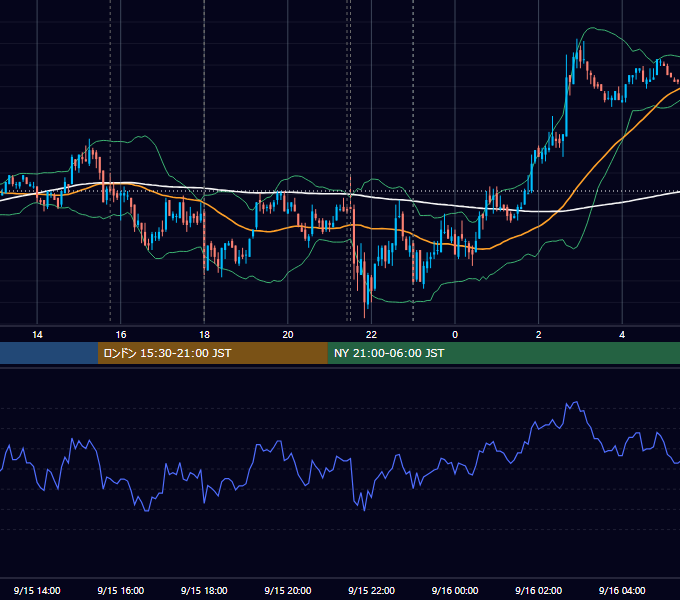The height and width of the screenshot is (600, 680).
Task: Click the hour label 16 on price chart axis
Action: point(121,335)
